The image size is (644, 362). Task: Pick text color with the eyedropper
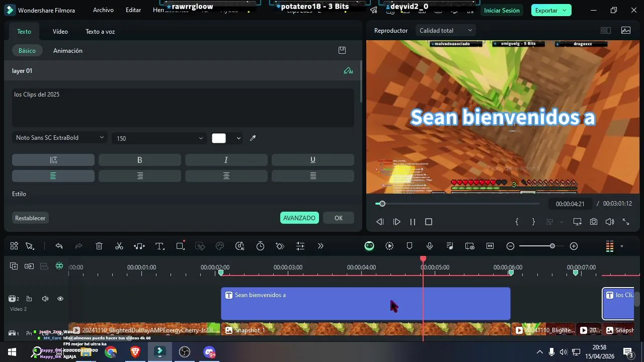tap(253, 138)
